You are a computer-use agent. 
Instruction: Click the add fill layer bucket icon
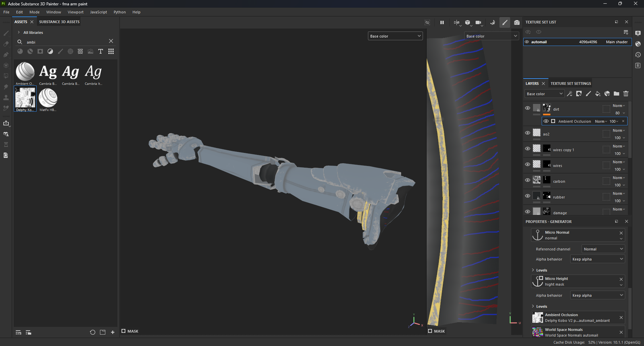tap(598, 94)
